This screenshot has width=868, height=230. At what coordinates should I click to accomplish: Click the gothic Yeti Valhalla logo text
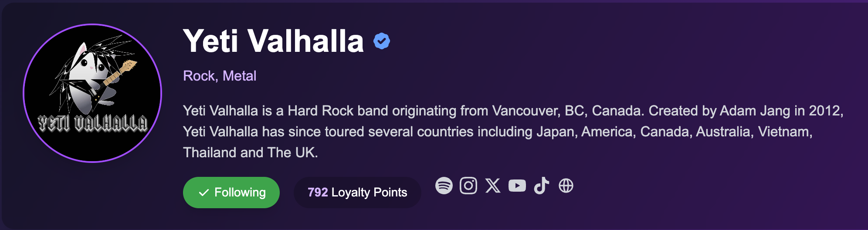coord(92,123)
